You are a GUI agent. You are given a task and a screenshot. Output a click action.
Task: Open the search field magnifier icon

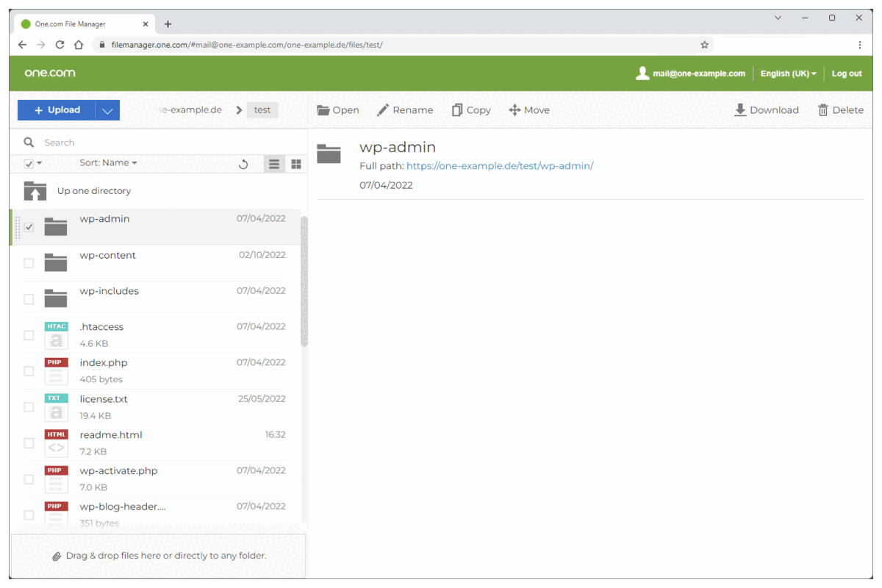point(28,142)
